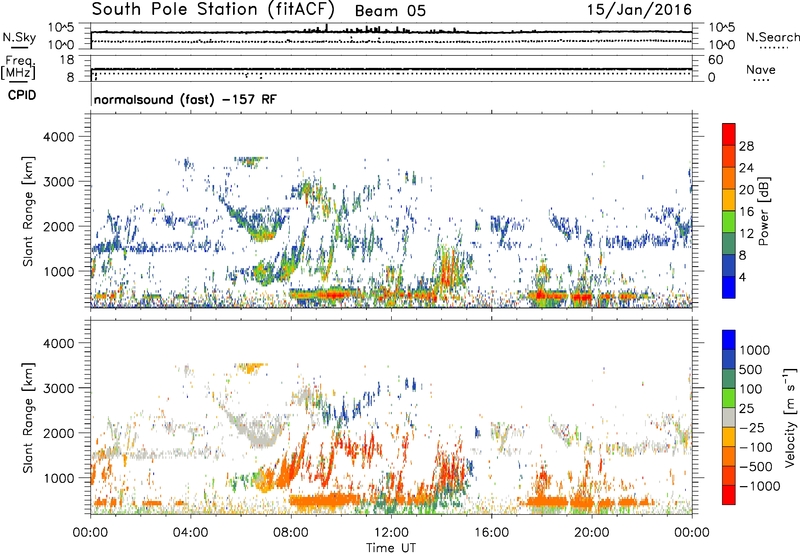Click the 04:00 time tick label
This screenshot has height=554, width=800.
[190, 533]
